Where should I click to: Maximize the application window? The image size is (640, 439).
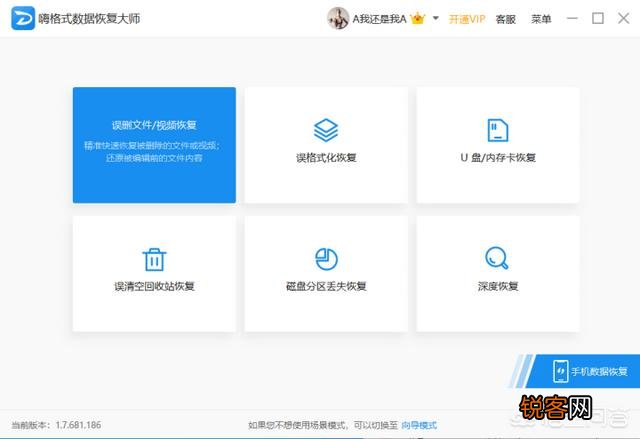tap(598, 18)
